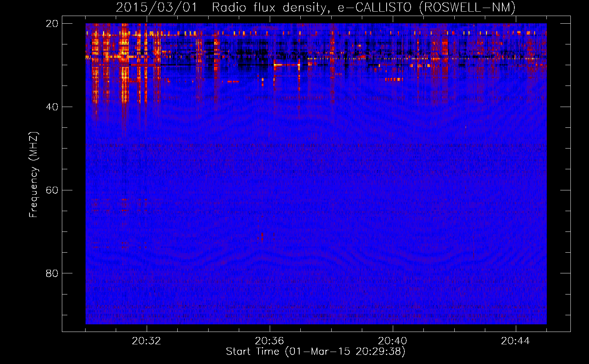Click the '20:40' time tick label
Image resolution: width=589 pixels, height=364 pixels.
pos(392,341)
